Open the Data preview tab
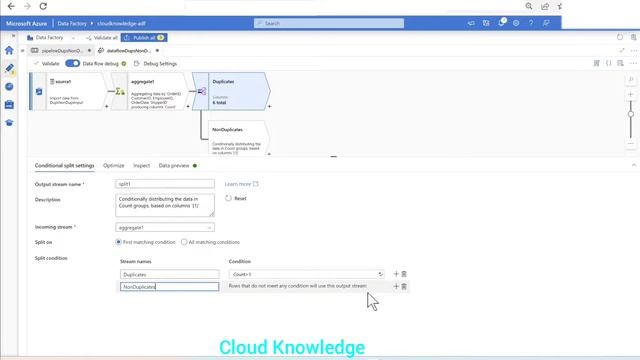The width and height of the screenshot is (640, 360). (174, 165)
